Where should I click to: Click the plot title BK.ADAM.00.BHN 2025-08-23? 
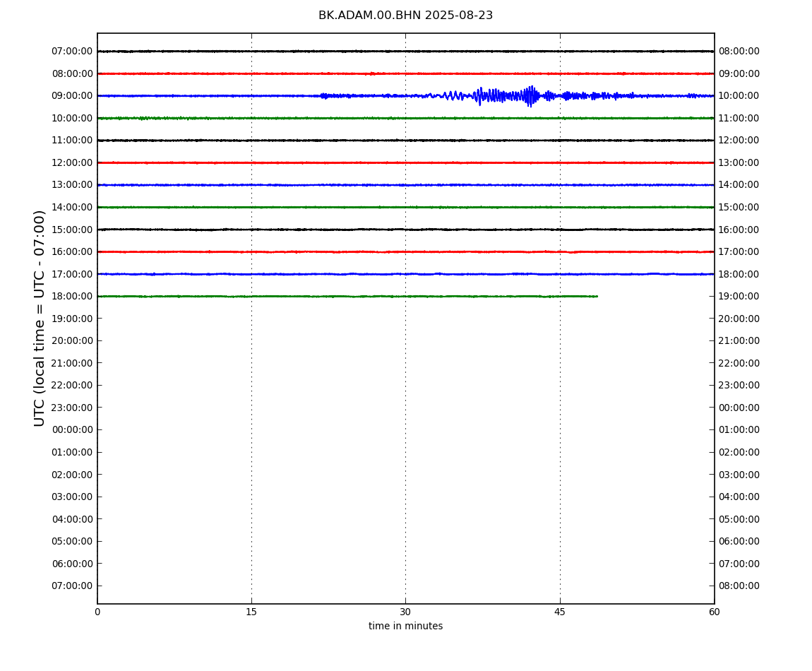(x=405, y=16)
